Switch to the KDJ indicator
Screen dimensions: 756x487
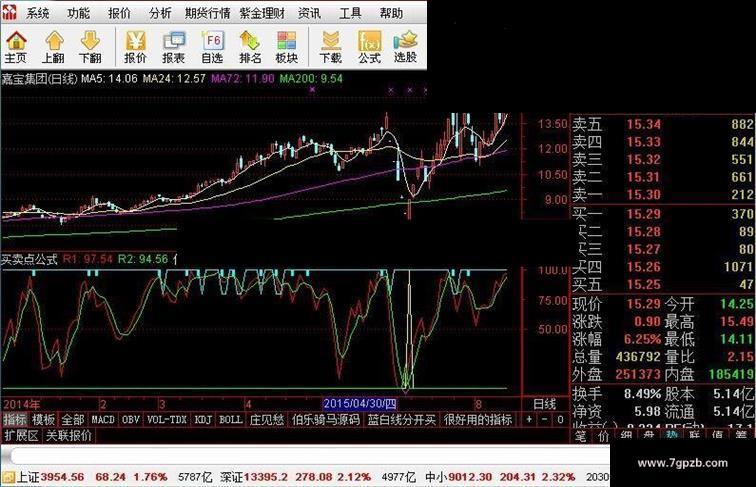tap(203, 419)
